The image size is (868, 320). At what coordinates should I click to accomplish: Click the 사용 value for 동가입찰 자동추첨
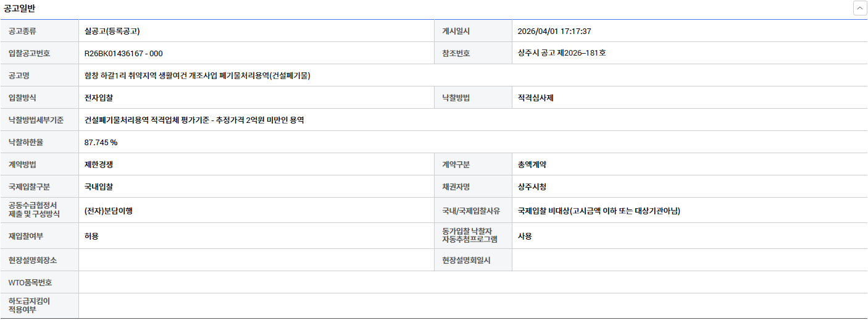pyautogui.click(x=525, y=236)
